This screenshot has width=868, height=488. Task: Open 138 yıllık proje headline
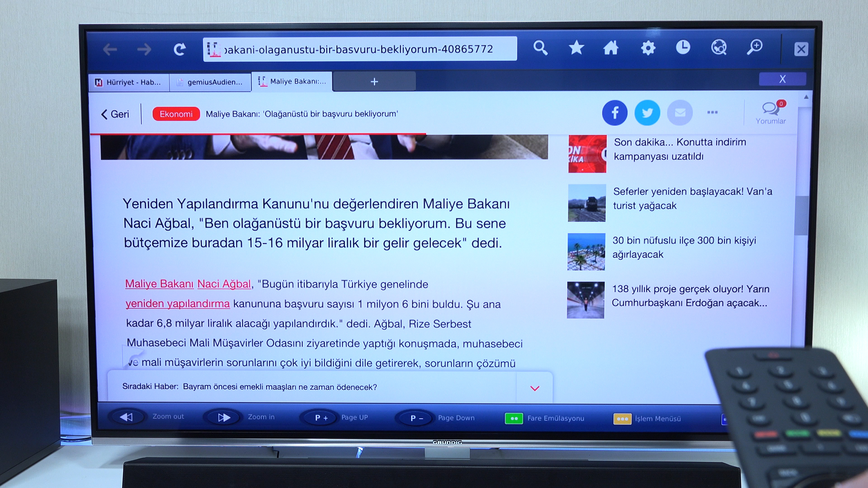tap(690, 296)
